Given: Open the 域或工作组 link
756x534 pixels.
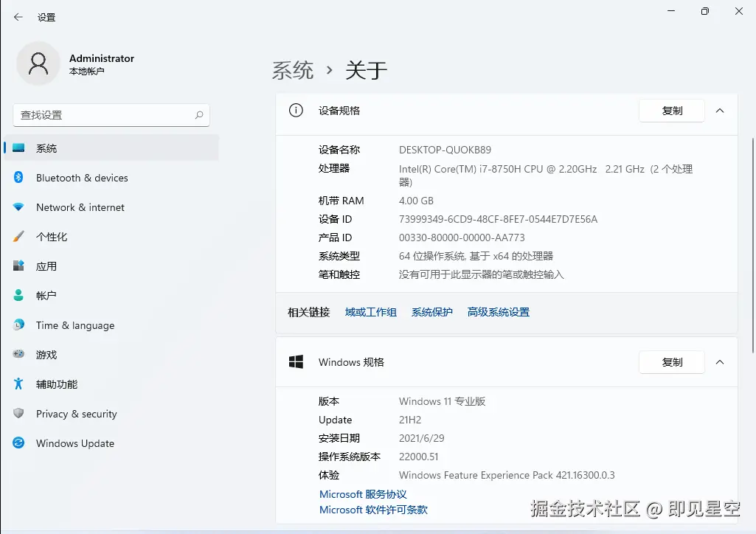Looking at the screenshot, I should (x=371, y=312).
